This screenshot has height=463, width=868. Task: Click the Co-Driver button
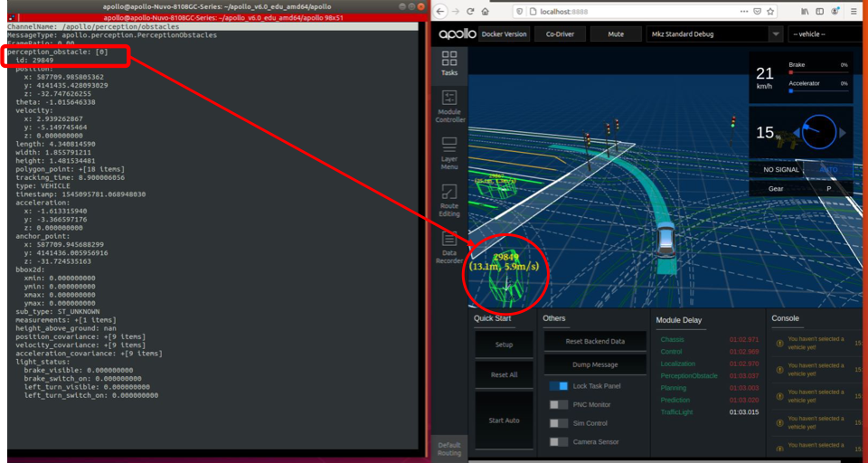561,34
